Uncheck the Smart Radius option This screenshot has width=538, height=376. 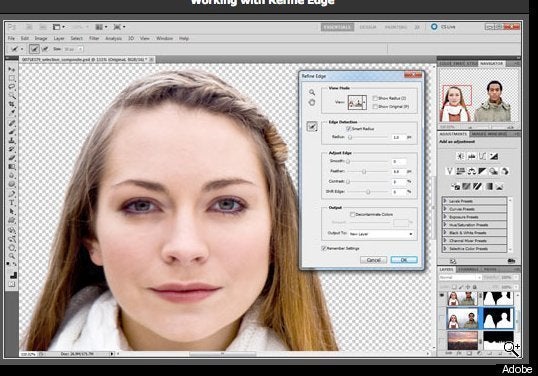click(x=348, y=129)
